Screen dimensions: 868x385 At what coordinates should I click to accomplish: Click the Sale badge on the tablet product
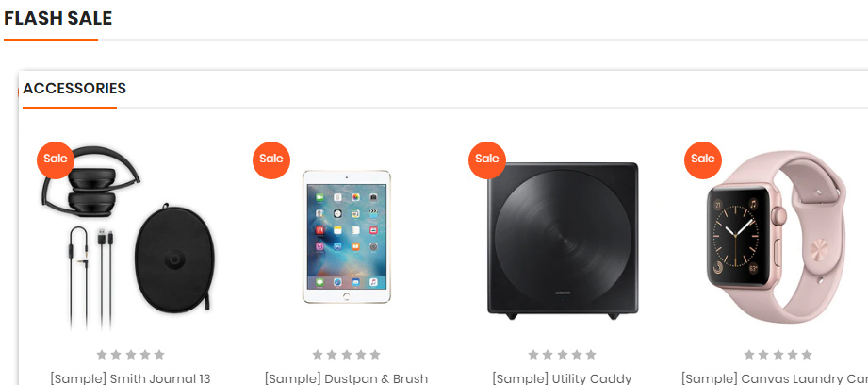271,160
